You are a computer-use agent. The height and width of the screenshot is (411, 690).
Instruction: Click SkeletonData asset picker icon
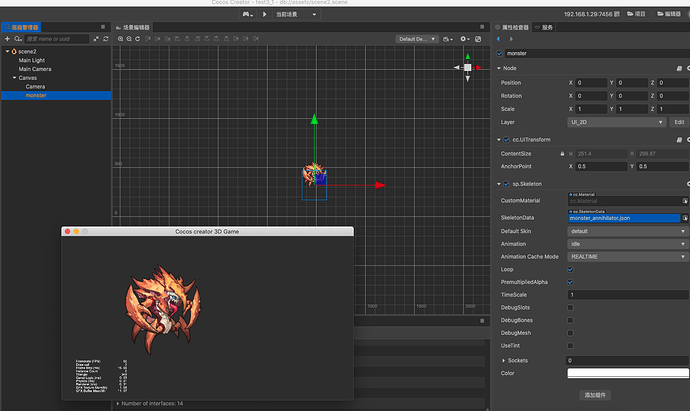[685, 218]
